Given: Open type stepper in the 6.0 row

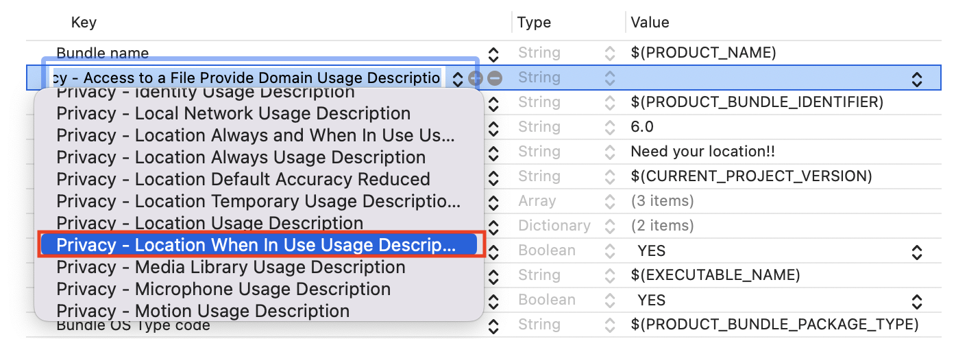Looking at the screenshot, I should (609, 128).
